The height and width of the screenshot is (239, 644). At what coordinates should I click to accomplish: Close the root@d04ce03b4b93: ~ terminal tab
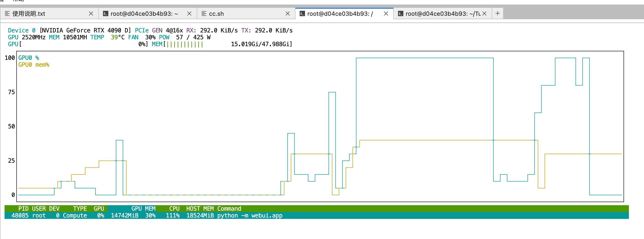[x=189, y=13]
